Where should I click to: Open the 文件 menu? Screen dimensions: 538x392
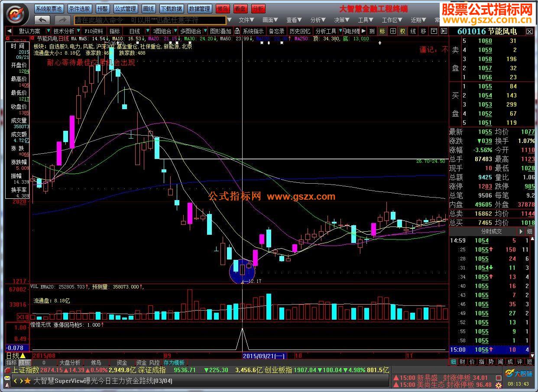coord(246,20)
